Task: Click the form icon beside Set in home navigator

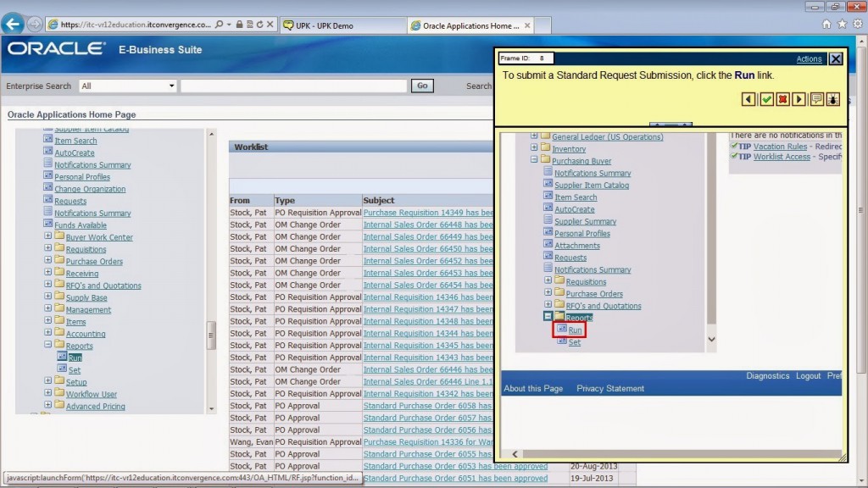Action: coord(62,369)
